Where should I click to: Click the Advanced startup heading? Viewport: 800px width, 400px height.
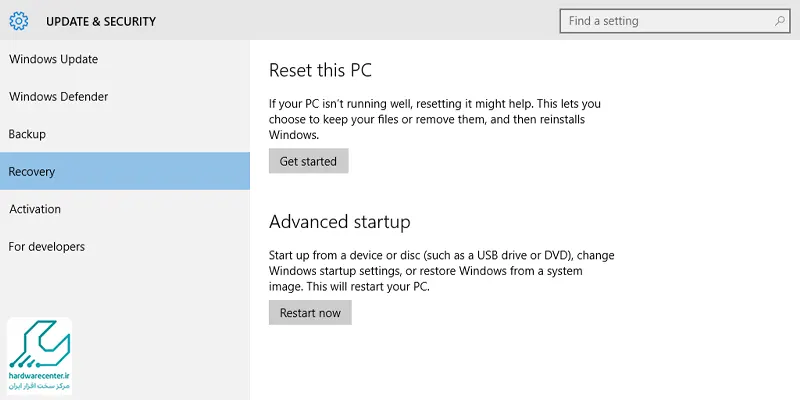[339, 222]
